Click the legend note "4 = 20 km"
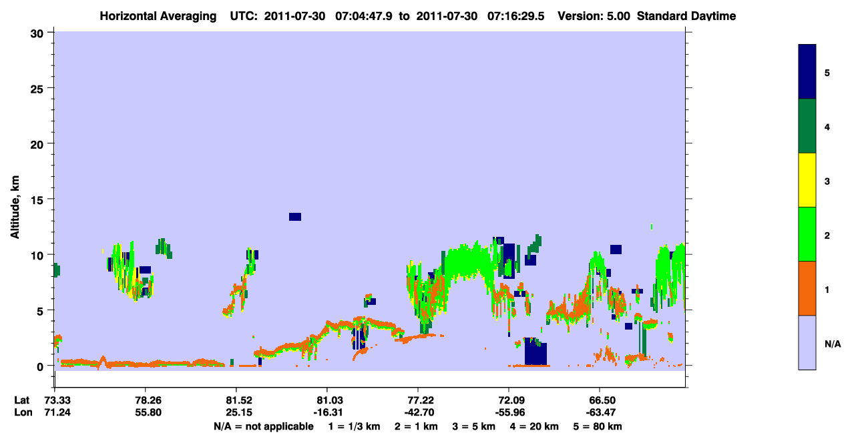The width and height of the screenshot is (868, 445). tap(535, 426)
